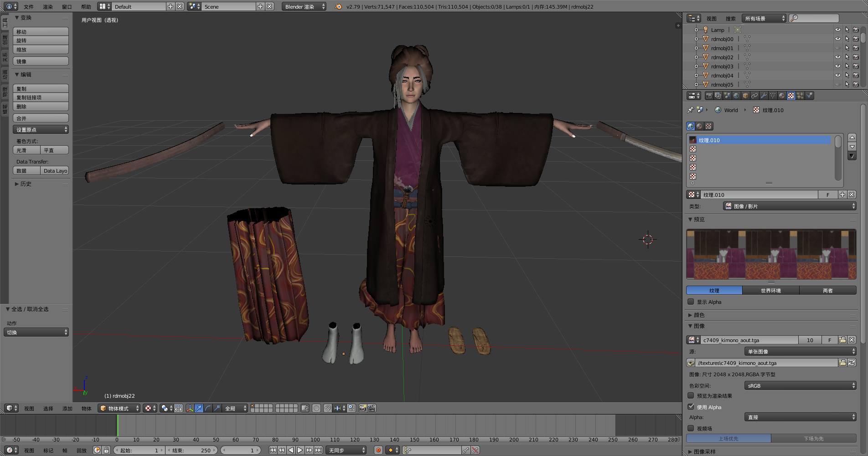Toggle visibility of the Lamp object
Screen dimensions: 868x456
838,30
